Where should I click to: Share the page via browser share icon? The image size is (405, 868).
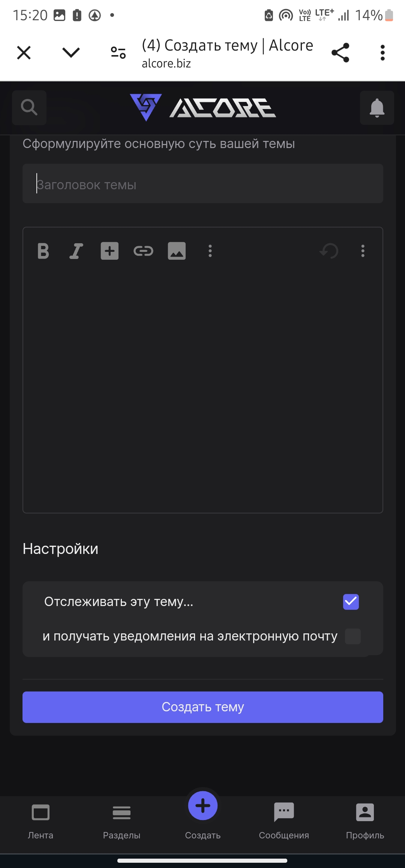click(x=340, y=52)
